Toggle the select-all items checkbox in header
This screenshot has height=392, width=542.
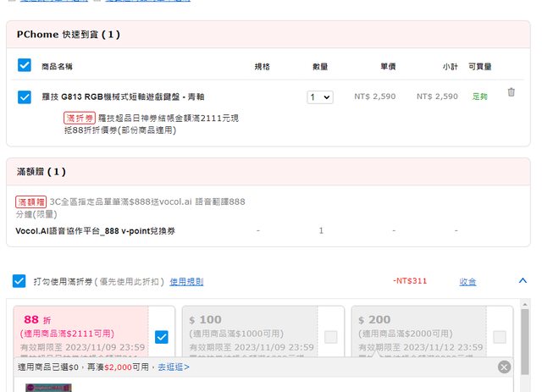25,64
